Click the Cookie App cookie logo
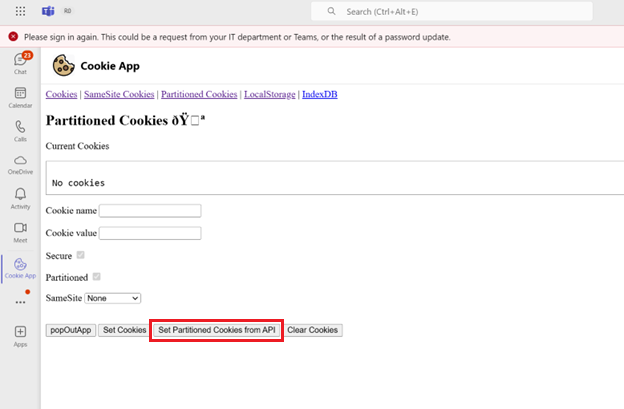 pos(63,65)
